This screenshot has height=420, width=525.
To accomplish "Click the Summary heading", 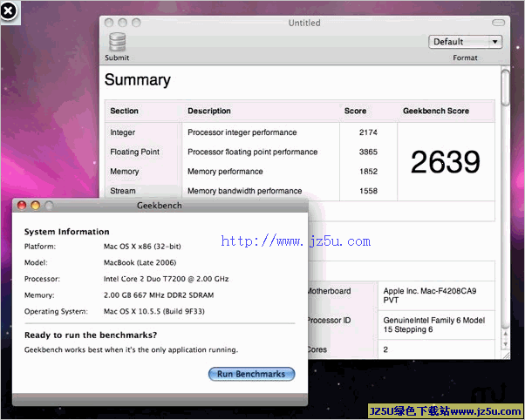I will (x=138, y=80).
